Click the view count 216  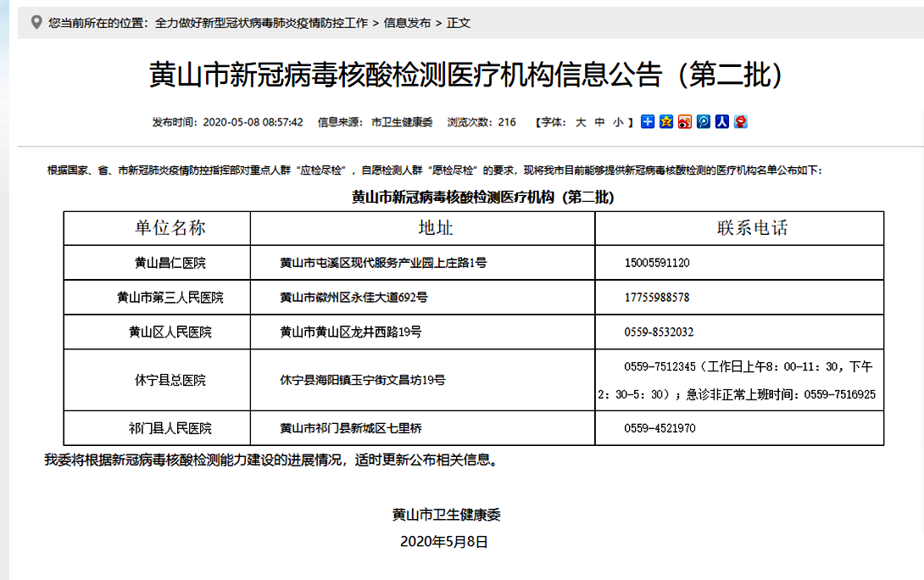pos(507,122)
